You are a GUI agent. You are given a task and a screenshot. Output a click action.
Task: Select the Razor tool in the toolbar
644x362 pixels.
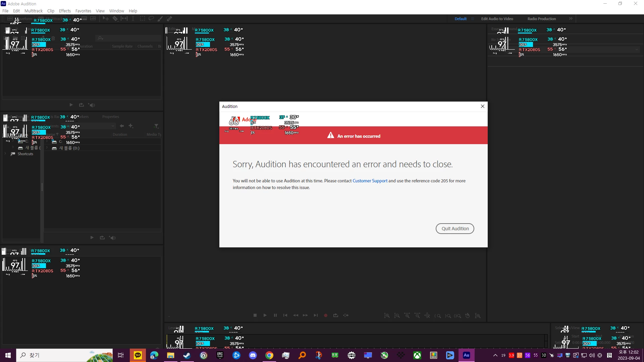coord(115,19)
